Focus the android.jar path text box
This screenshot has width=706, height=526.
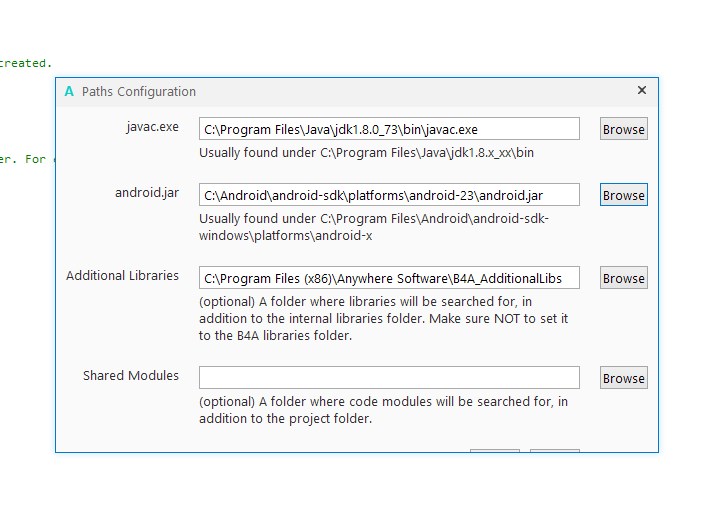pyautogui.click(x=389, y=195)
